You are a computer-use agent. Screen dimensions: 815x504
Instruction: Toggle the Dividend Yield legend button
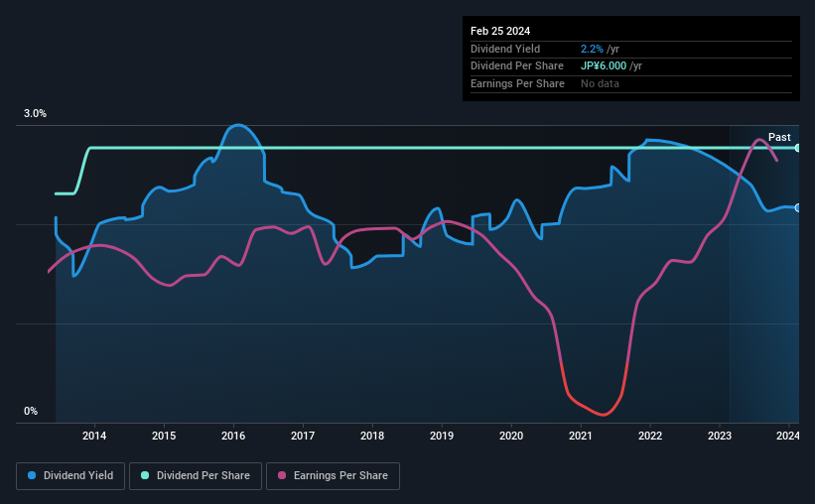tap(70, 475)
